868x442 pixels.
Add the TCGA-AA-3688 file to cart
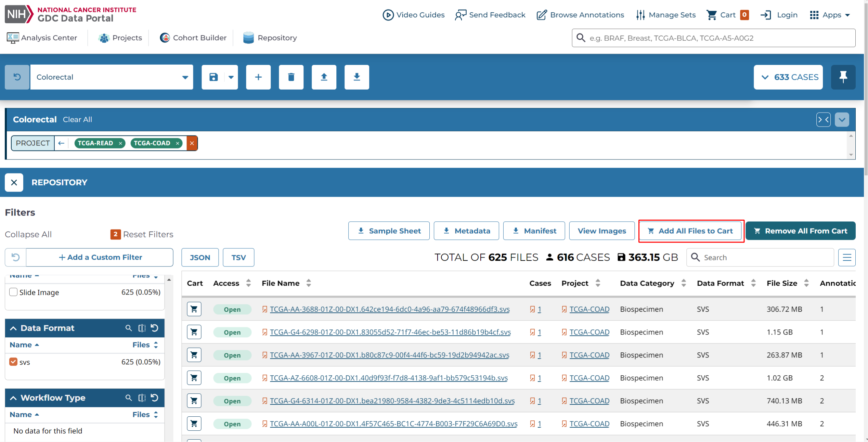point(194,309)
